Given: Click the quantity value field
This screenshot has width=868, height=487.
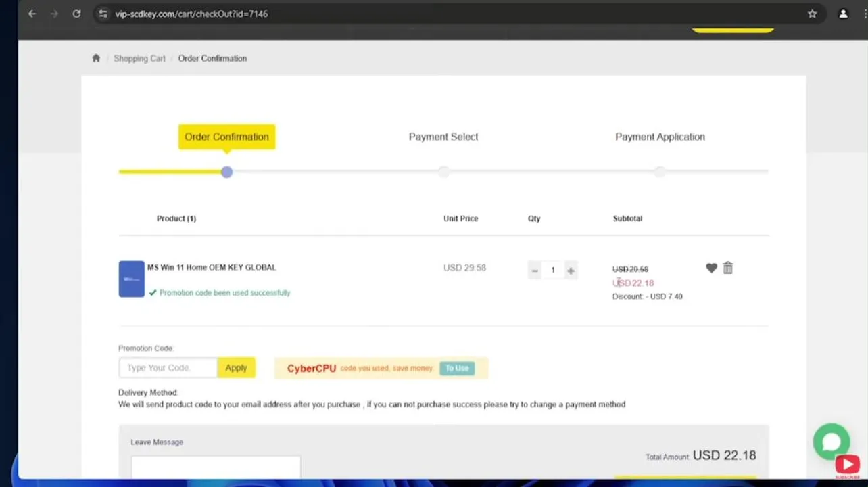Looking at the screenshot, I should 552,271.
